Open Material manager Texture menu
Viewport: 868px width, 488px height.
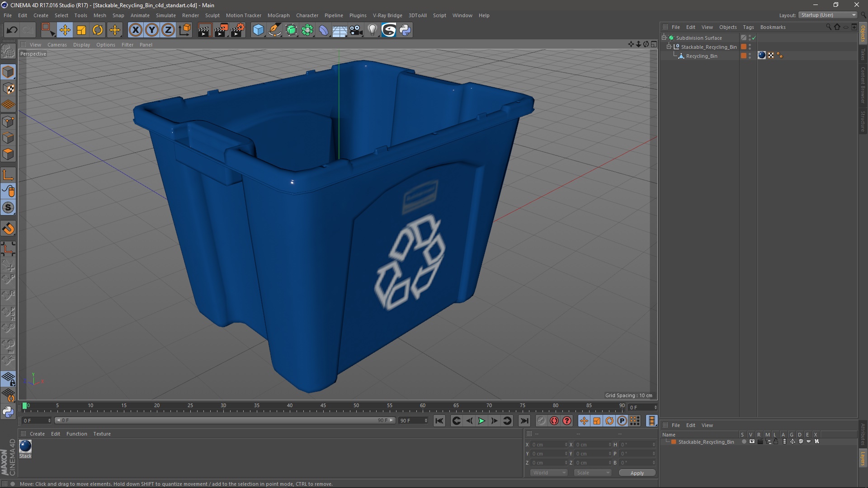click(102, 434)
